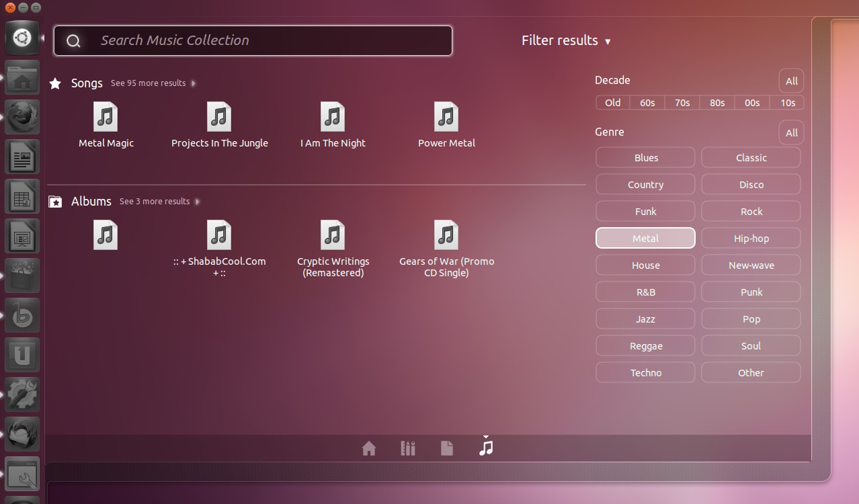The height and width of the screenshot is (504, 859).
Task: Toggle the Techno genre filter
Action: [645, 373]
